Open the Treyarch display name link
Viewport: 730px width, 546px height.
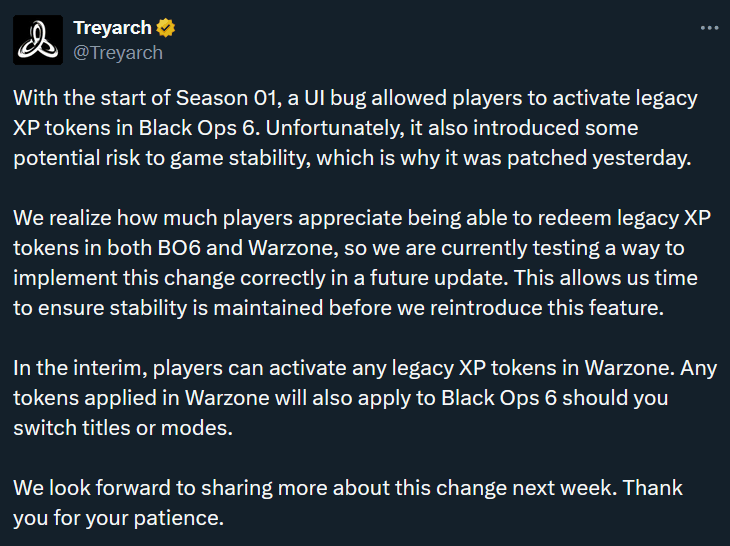click(111, 28)
